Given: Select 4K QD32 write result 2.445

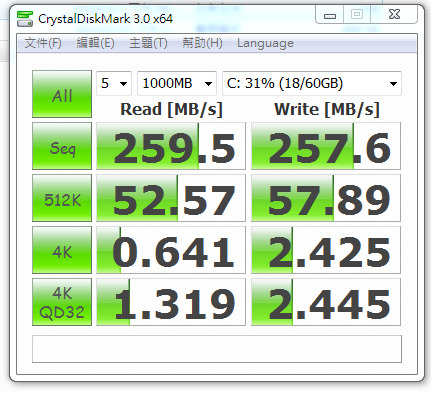Looking at the screenshot, I should [x=326, y=302].
